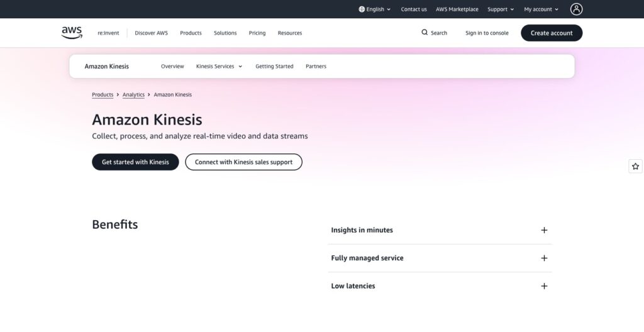This screenshot has width=644, height=332.
Task: Click the Fully managed service heading text
Action: pos(367,258)
